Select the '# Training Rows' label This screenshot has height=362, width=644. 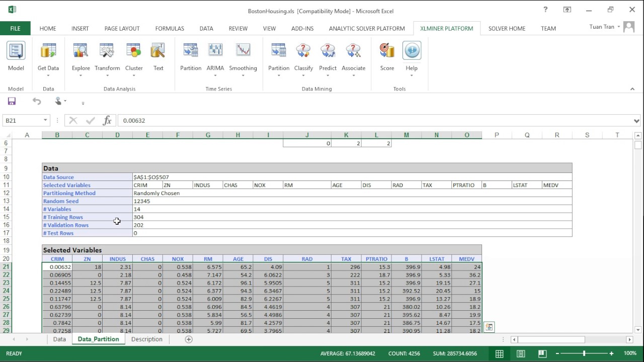pyautogui.click(x=63, y=217)
